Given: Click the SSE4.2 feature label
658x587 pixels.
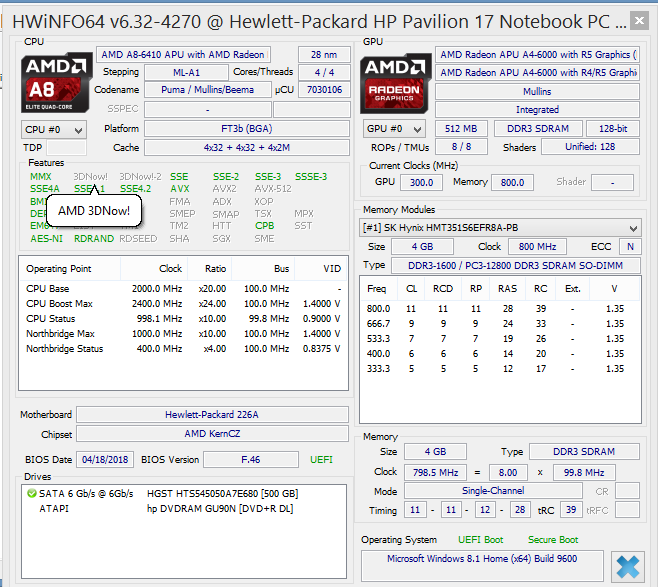Looking at the screenshot, I should click(135, 189).
